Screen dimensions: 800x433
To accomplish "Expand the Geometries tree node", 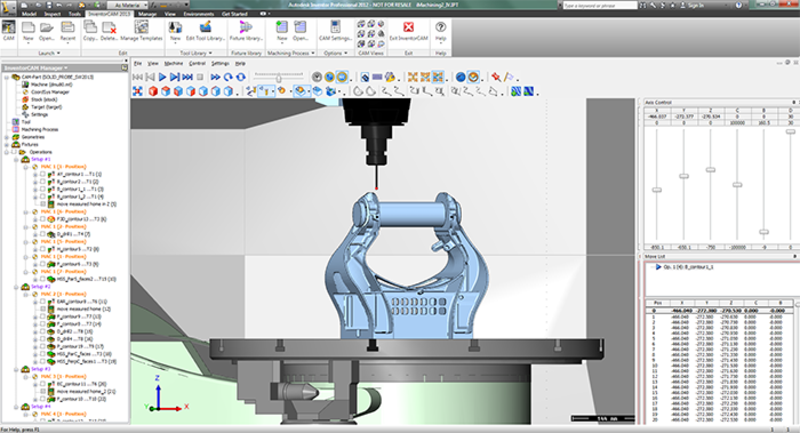I will 5,137.
